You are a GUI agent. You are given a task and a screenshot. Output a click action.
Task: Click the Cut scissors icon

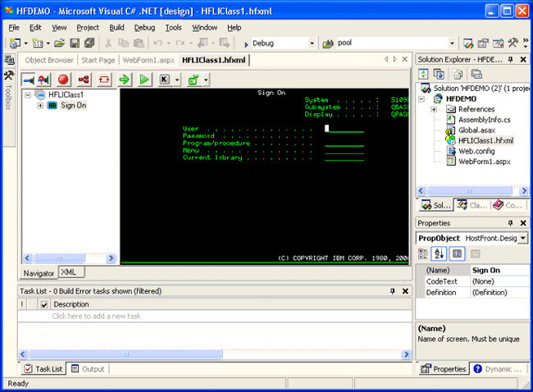(108, 43)
